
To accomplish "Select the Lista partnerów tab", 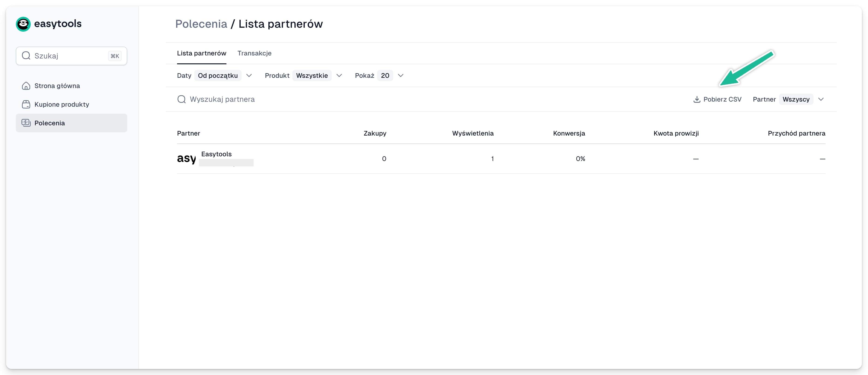I will tap(202, 53).
